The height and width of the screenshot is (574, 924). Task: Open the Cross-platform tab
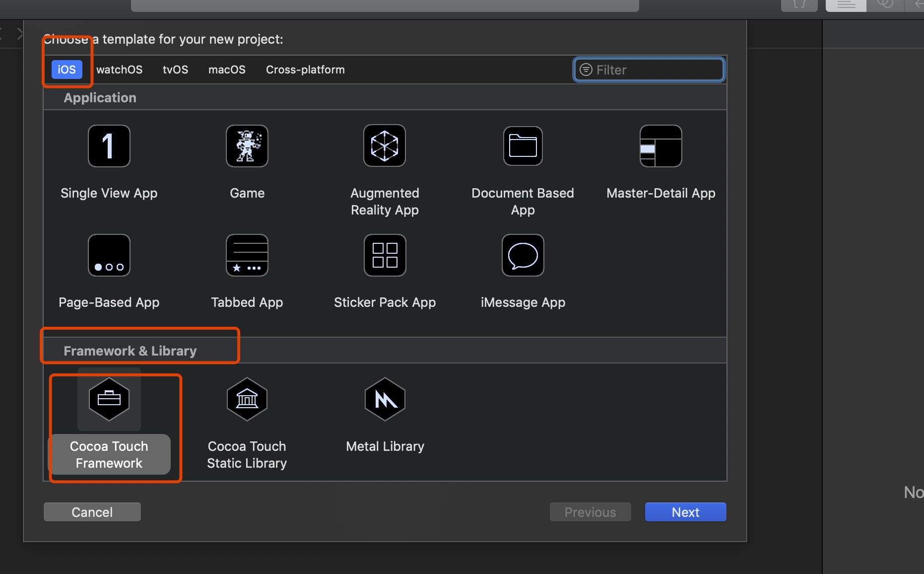pos(305,70)
